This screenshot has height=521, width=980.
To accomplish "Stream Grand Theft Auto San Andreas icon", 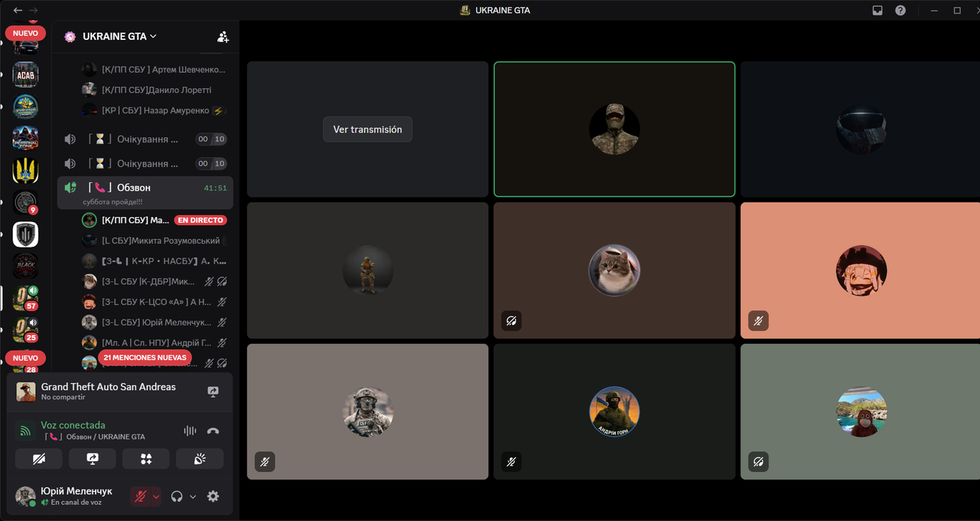I will (x=213, y=392).
